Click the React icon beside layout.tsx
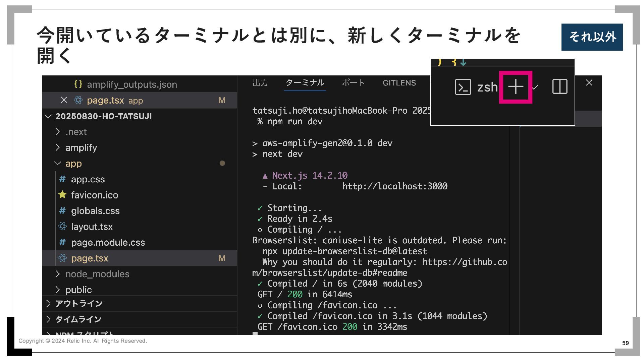 click(x=62, y=226)
